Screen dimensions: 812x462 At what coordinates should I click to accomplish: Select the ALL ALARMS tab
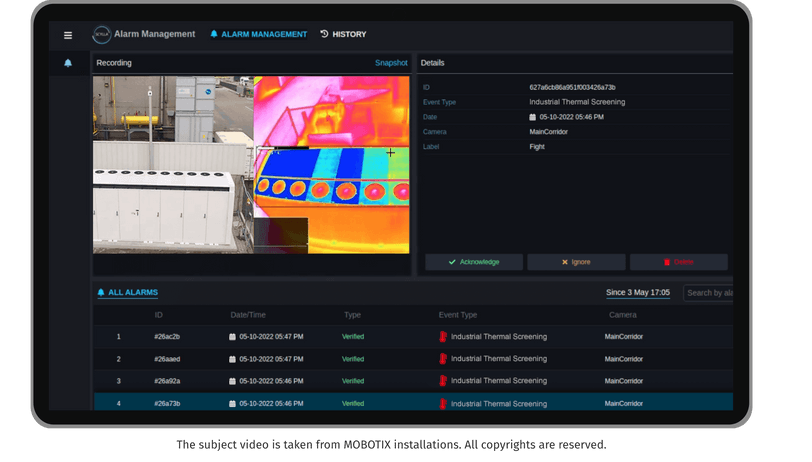pyautogui.click(x=127, y=293)
